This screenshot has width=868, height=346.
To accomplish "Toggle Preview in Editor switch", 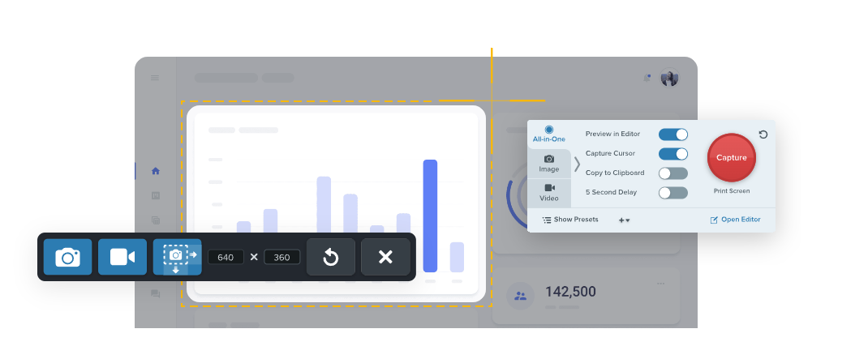I will tap(672, 135).
